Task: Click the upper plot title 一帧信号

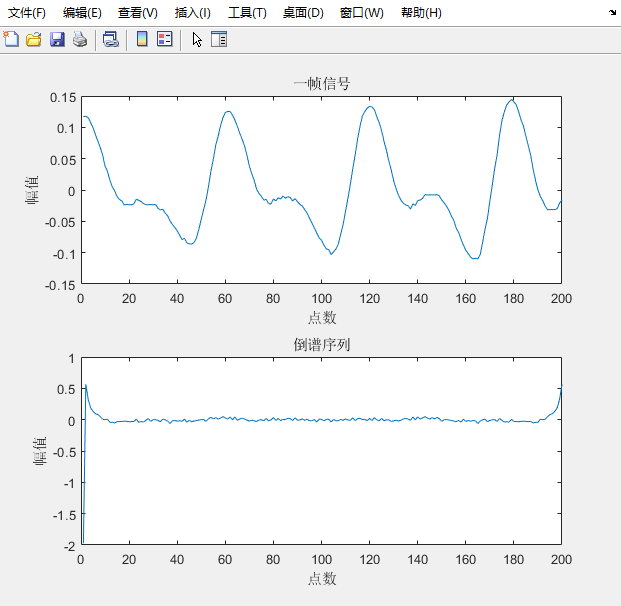Action: (x=322, y=84)
